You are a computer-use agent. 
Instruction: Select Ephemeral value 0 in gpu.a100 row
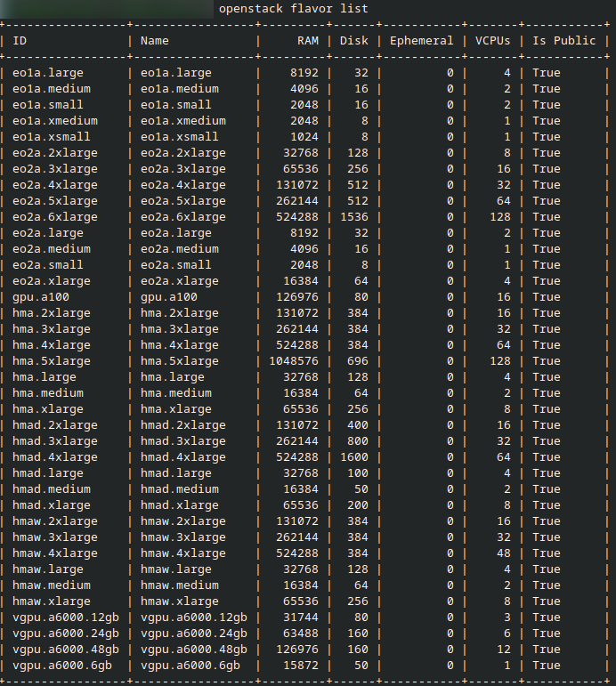click(450, 297)
